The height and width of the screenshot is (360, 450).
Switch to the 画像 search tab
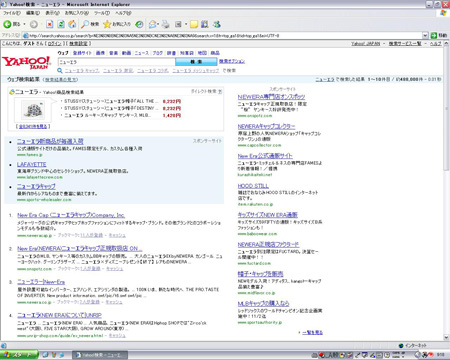100,53
